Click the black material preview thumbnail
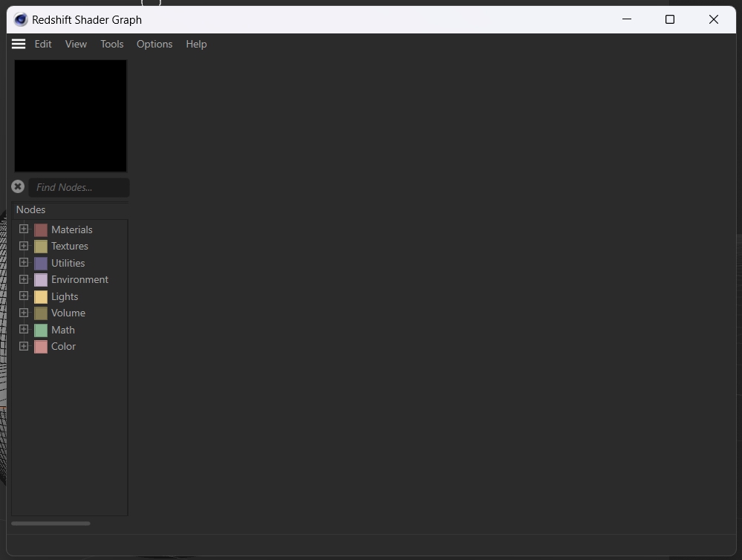Image resolution: width=742 pixels, height=560 pixels. coord(71,116)
